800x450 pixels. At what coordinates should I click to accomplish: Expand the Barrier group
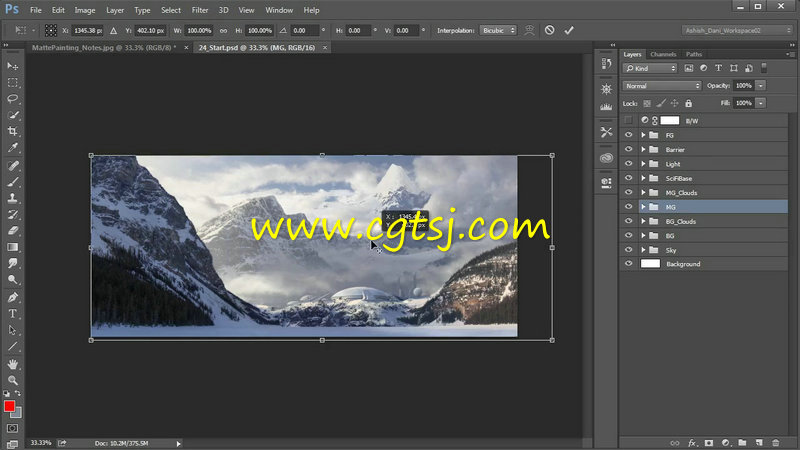[x=643, y=149]
